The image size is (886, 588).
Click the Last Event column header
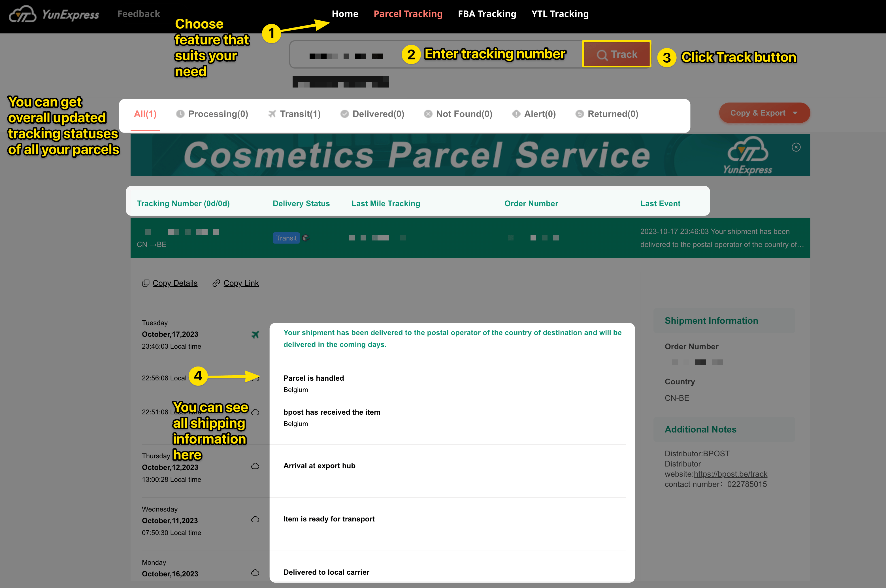(x=660, y=204)
